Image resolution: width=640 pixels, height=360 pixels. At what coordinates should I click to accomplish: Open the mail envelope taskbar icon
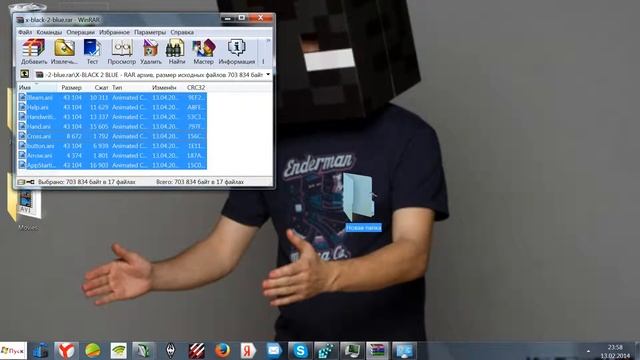click(x=274, y=351)
